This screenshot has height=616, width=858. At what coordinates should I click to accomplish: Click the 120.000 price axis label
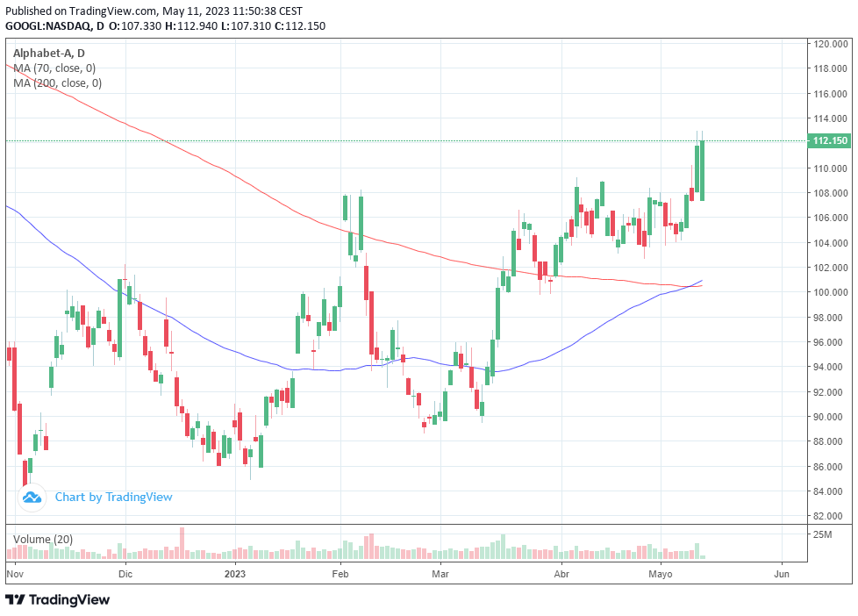[831, 44]
